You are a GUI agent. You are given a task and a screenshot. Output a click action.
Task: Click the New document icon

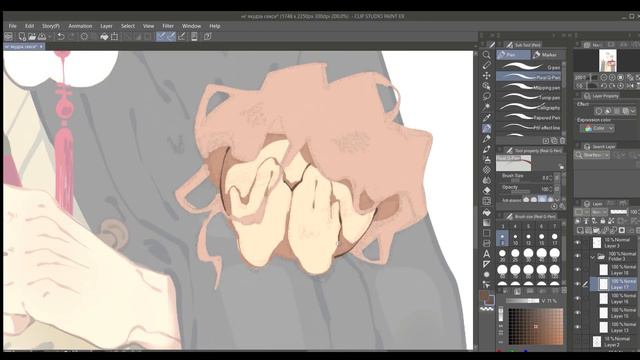pos(22,36)
